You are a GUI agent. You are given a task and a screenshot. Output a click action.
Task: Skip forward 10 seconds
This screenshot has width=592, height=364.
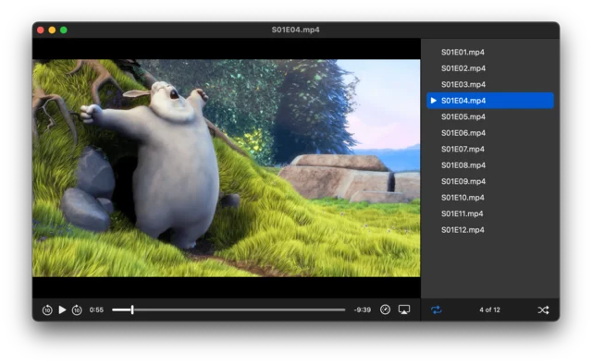(x=77, y=310)
